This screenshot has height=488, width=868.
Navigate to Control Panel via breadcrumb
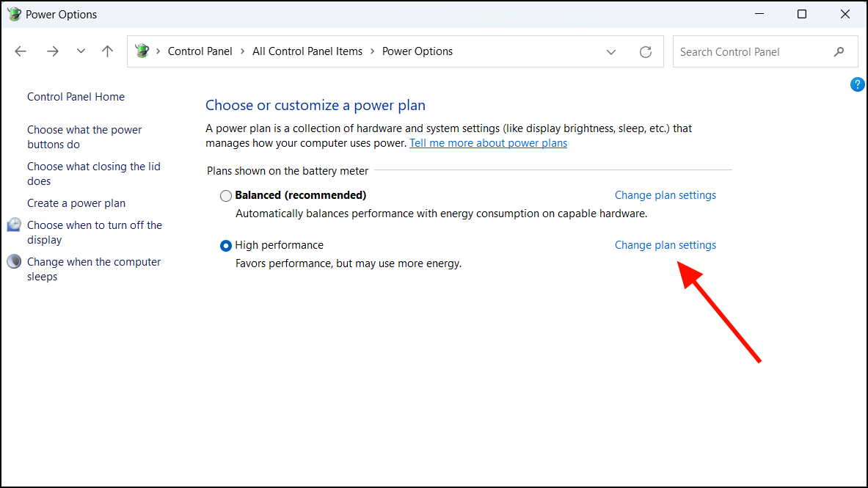pos(200,51)
